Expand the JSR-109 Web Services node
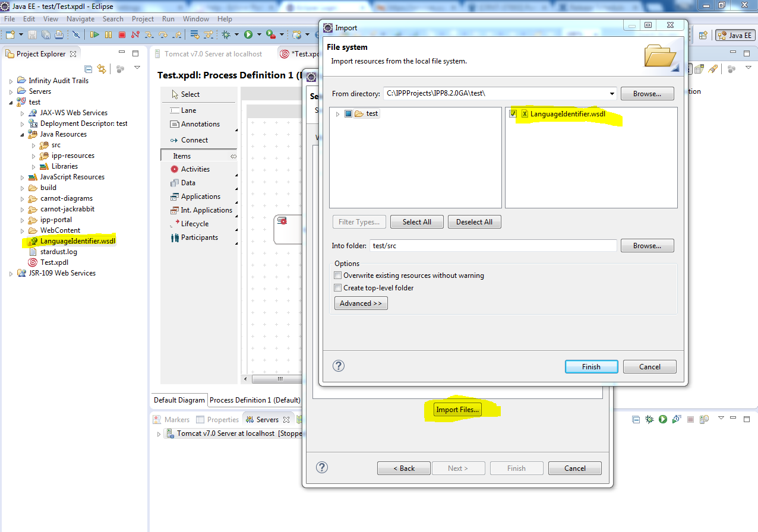Viewport: 758px width, 532px height. (x=11, y=273)
